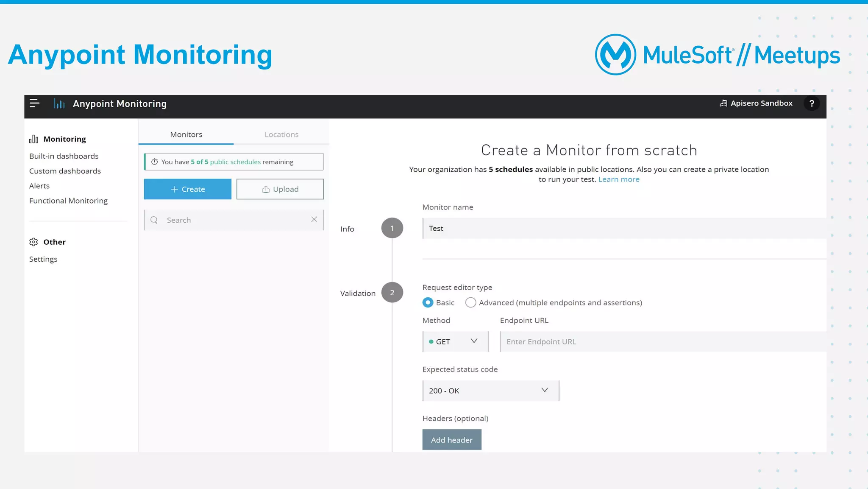Click the Anypoint Monitoring bar-chart logo
This screenshot has height=489, width=868.
[59, 103]
